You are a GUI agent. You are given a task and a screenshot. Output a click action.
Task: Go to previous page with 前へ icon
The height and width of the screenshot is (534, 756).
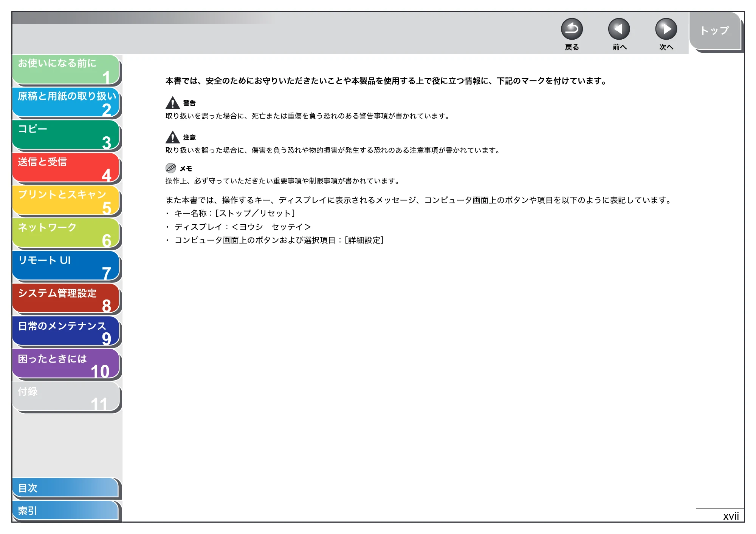coord(619,29)
